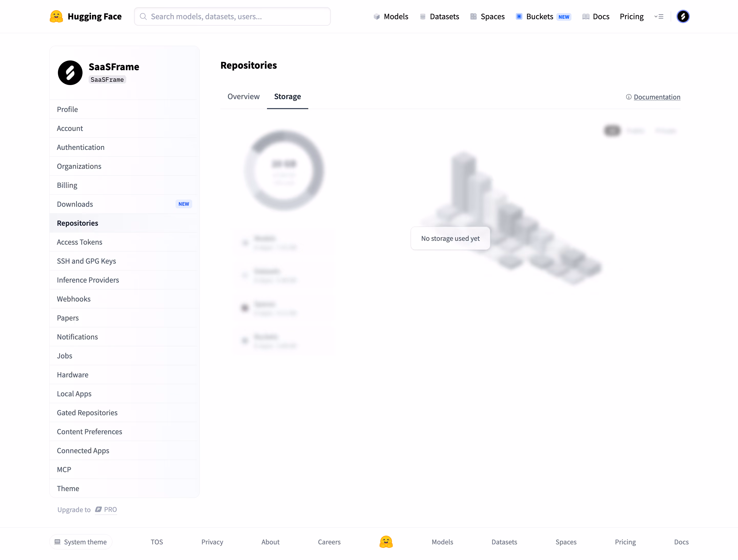738x560 pixels.
Task: Click the SaaSFrame profile avatar
Action: 70,73
